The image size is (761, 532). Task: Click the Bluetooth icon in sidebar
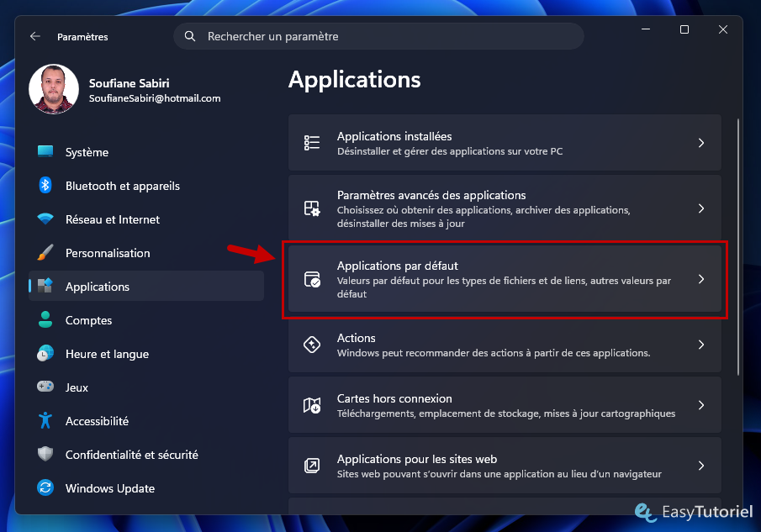click(x=45, y=185)
